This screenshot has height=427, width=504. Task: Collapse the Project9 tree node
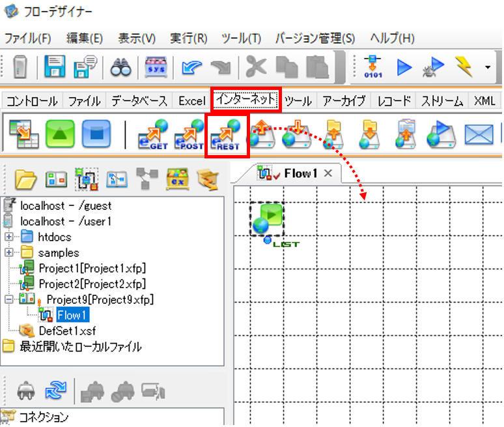pyautogui.click(x=9, y=299)
